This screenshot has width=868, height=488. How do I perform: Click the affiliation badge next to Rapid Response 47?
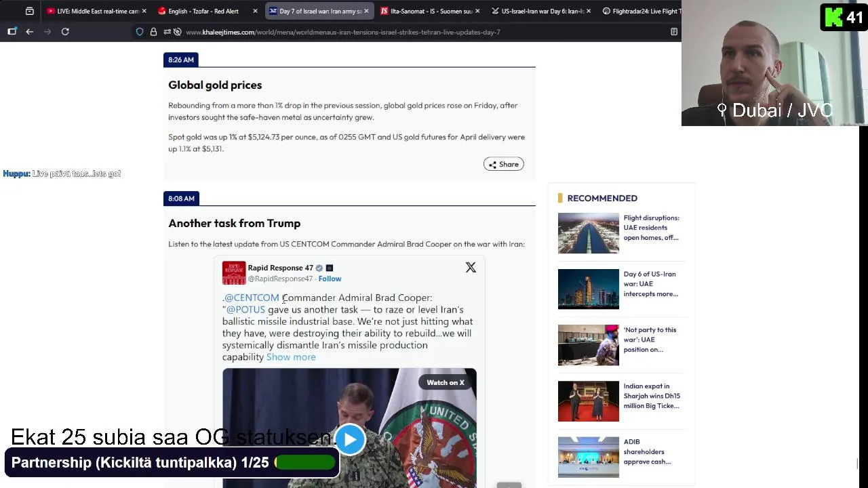coord(330,268)
